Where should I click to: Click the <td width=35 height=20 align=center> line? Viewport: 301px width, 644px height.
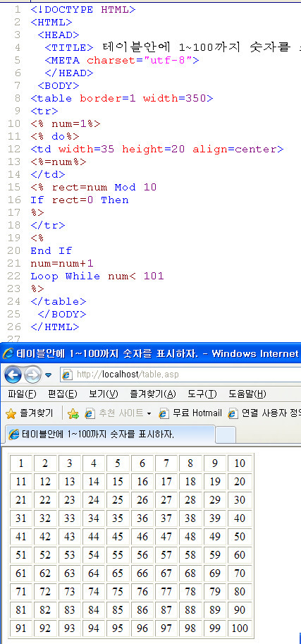click(157, 149)
